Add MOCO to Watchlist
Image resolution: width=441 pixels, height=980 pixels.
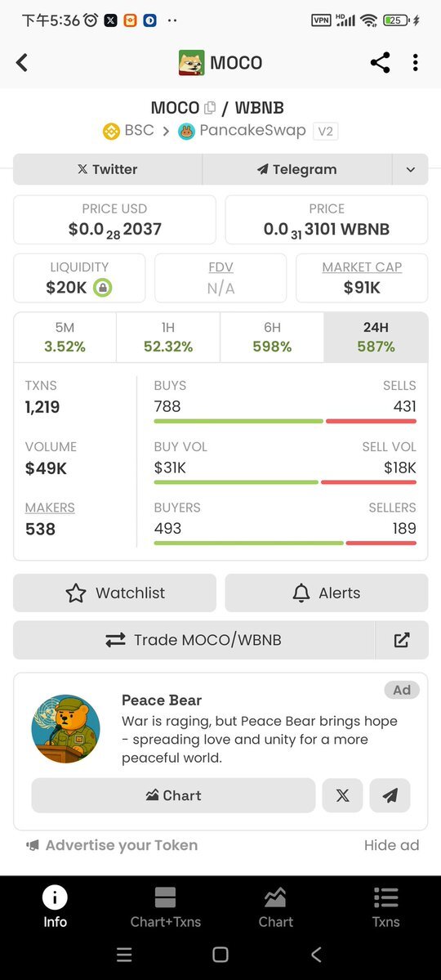click(114, 593)
